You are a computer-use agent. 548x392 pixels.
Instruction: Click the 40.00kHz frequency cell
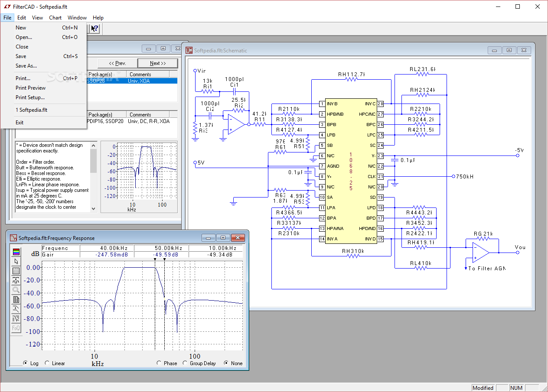107,248
